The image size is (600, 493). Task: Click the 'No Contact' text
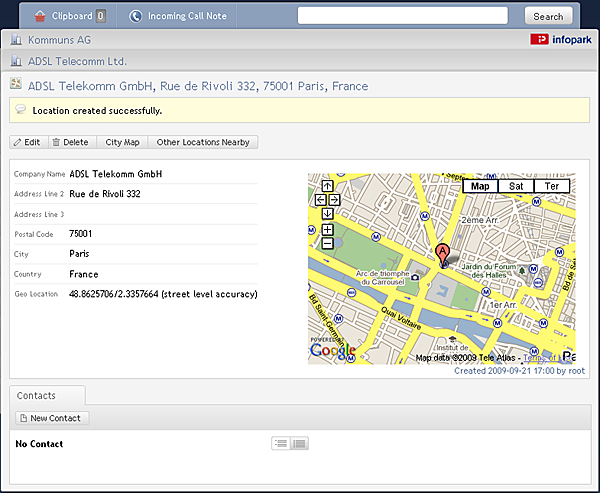coord(39,444)
